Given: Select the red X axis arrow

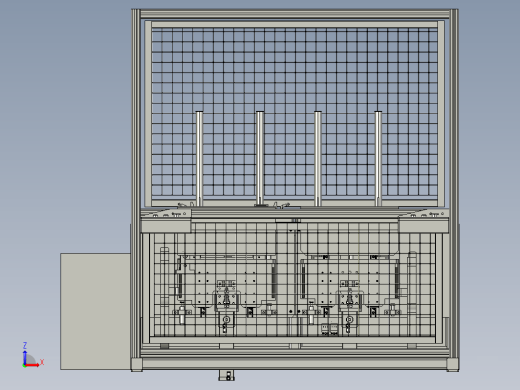Looking at the screenshot, I should pos(32,365).
